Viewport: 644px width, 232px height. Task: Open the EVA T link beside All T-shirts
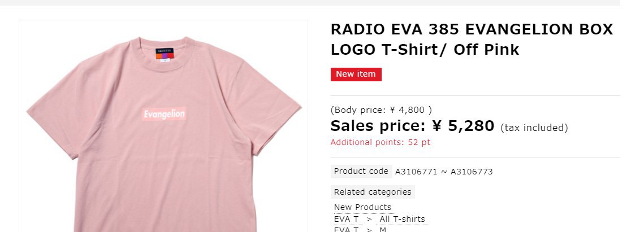pos(346,219)
